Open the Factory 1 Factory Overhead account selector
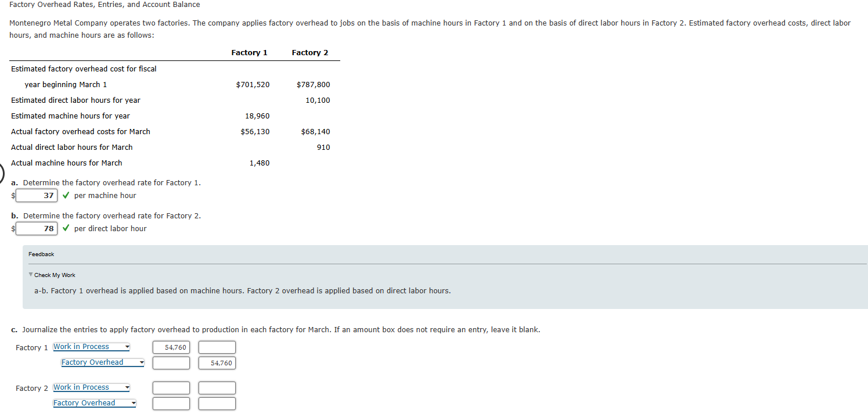The image size is (868, 417). (x=102, y=362)
